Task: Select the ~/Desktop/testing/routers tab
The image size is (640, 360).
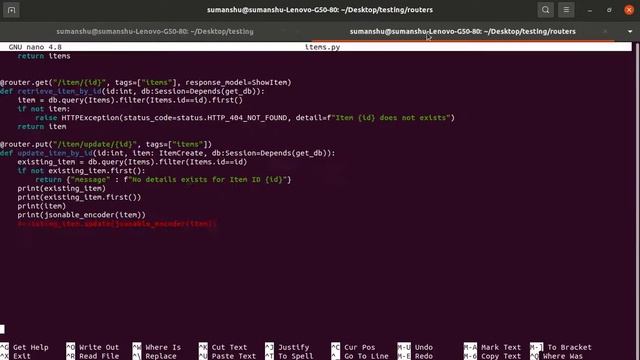Action: [x=463, y=31]
